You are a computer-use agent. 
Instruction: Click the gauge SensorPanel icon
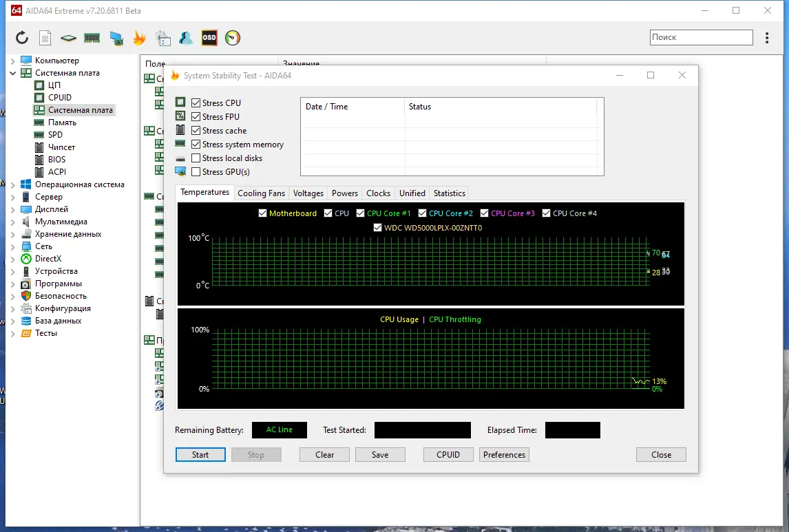click(x=233, y=38)
